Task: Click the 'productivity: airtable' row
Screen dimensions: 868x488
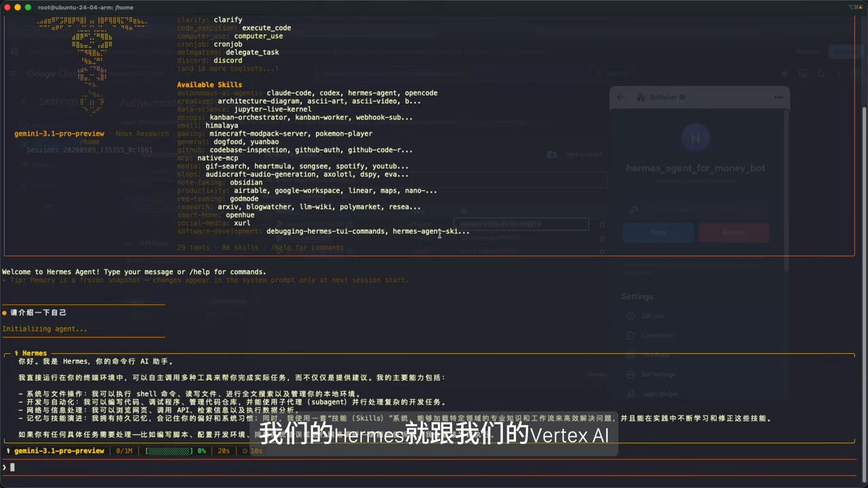Action: tap(307, 190)
